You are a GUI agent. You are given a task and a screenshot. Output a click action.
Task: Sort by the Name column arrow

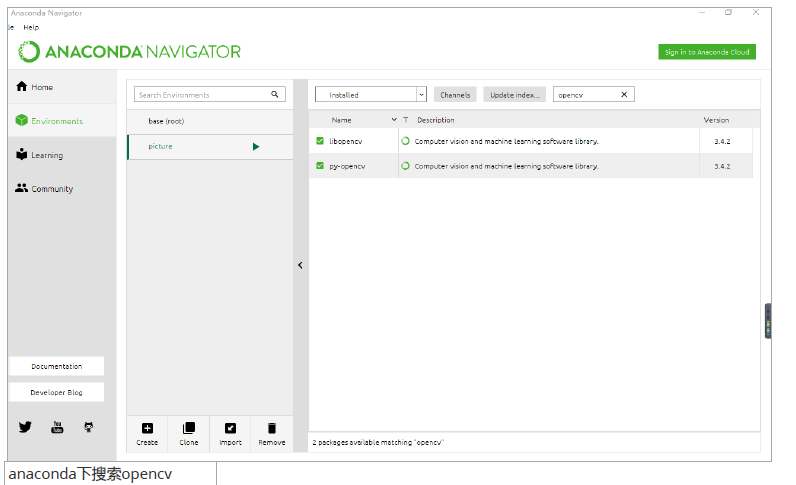pyautogui.click(x=394, y=120)
